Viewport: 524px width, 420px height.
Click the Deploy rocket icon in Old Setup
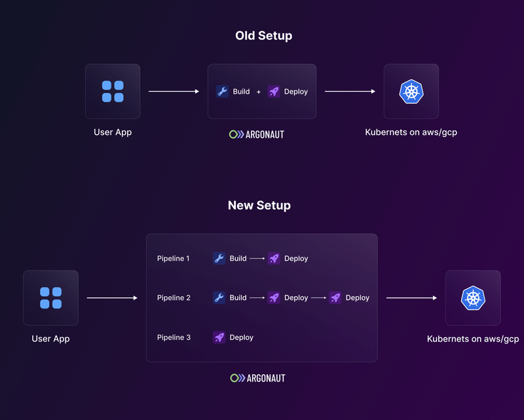[x=274, y=92]
